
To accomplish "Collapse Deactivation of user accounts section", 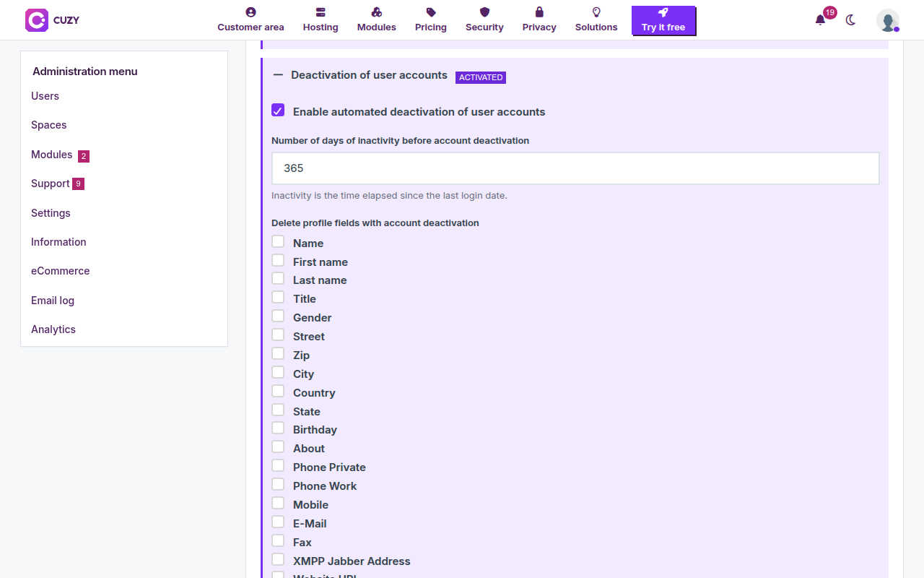I will (x=278, y=75).
